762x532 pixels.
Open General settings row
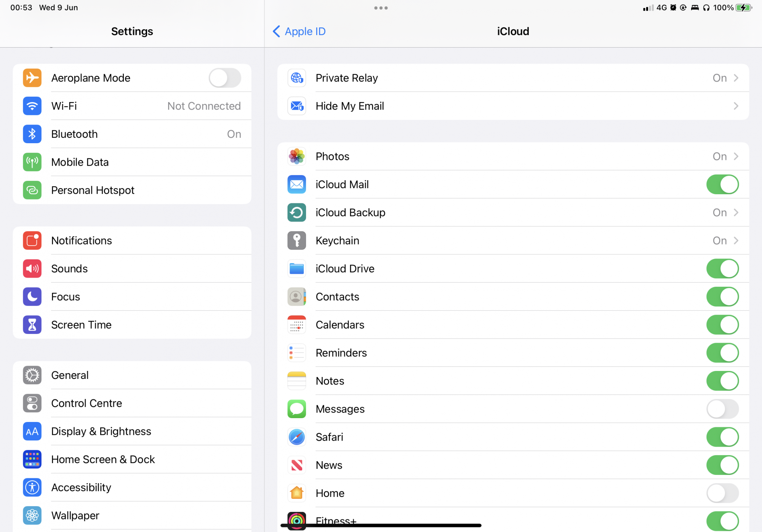pos(132,375)
